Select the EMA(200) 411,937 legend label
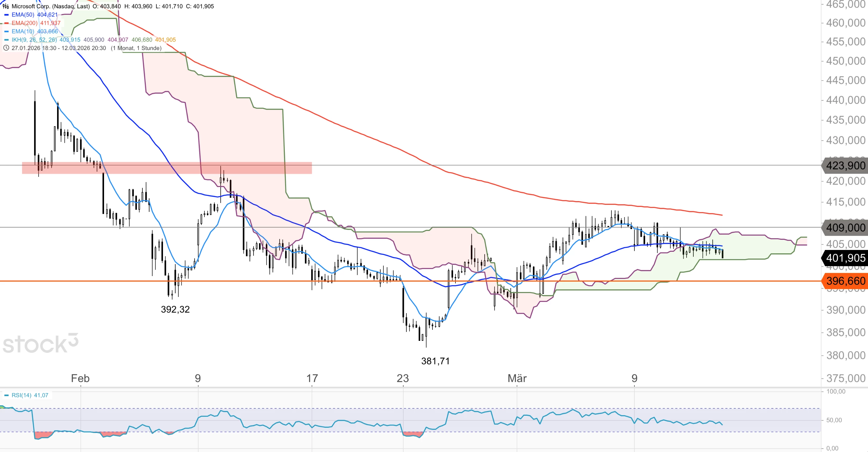 coord(36,23)
